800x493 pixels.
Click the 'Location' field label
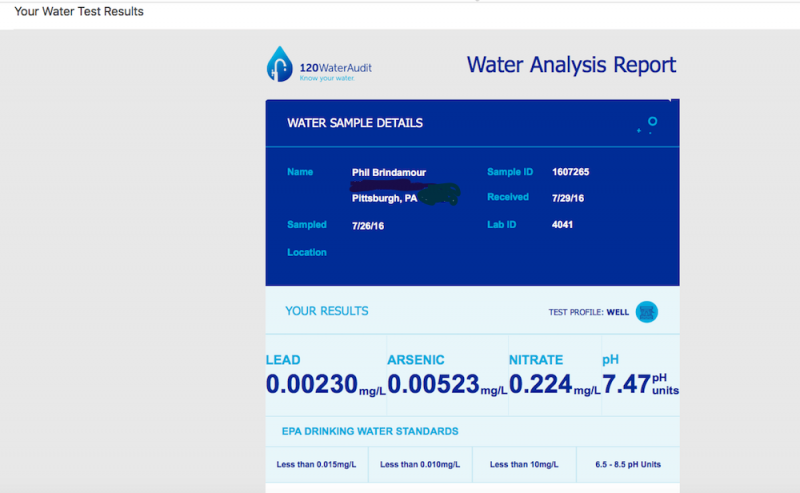307,252
